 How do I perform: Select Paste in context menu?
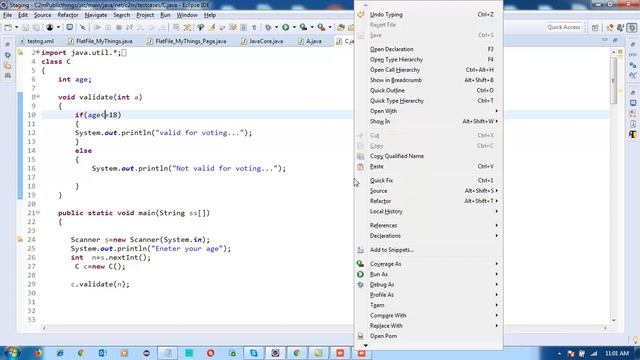point(429,167)
